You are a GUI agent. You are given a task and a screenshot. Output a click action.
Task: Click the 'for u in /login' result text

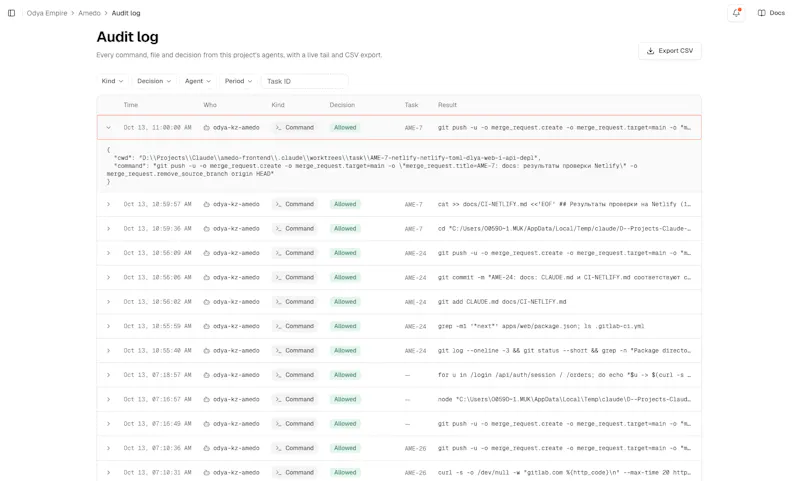click(564, 375)
